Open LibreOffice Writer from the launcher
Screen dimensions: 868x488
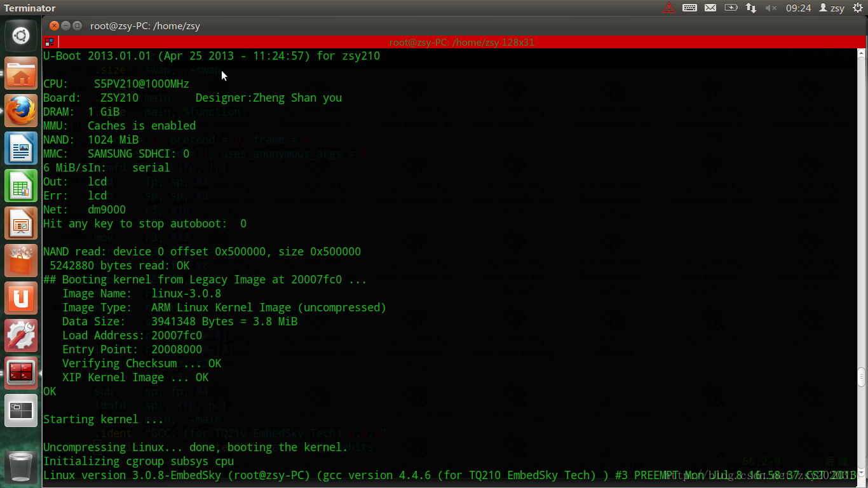click(21, 149)
